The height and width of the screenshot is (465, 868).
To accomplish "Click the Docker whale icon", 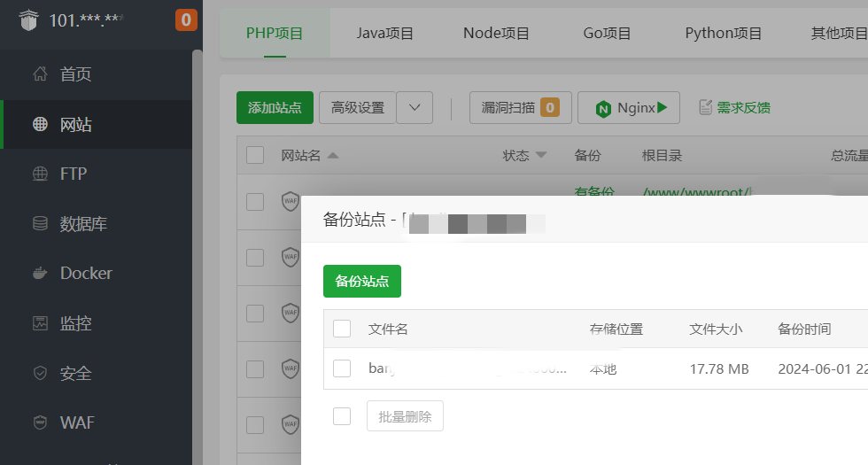I will [40, 274].
